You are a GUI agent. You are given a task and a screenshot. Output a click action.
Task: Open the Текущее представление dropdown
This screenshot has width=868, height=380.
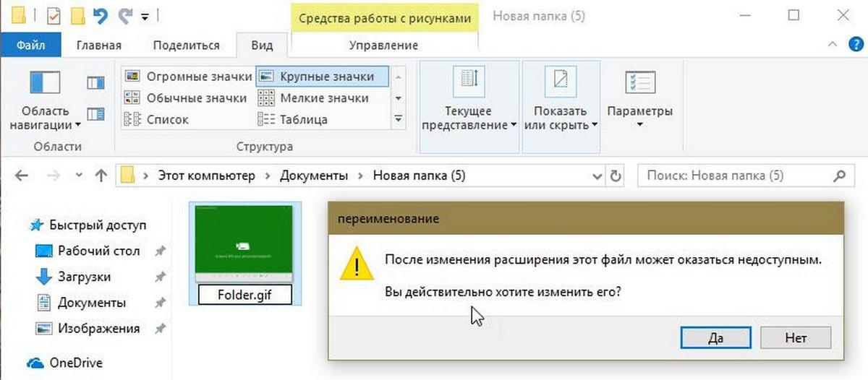[469, 107]
